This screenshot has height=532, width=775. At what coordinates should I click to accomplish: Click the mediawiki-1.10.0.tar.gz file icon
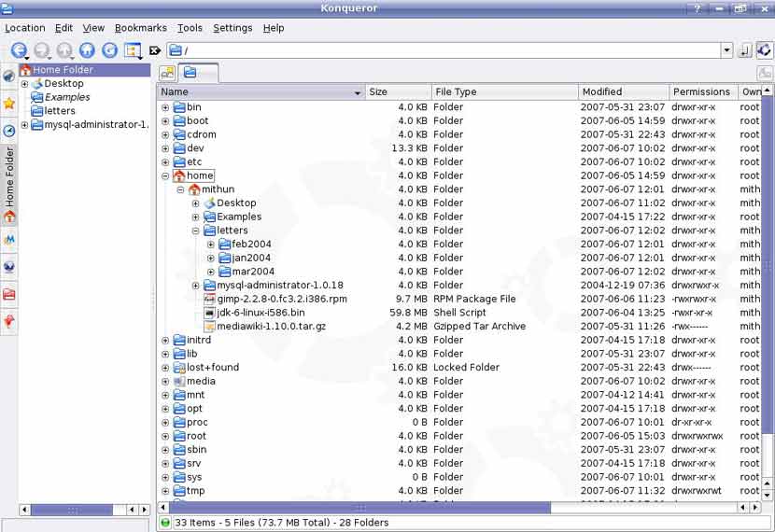209,327
